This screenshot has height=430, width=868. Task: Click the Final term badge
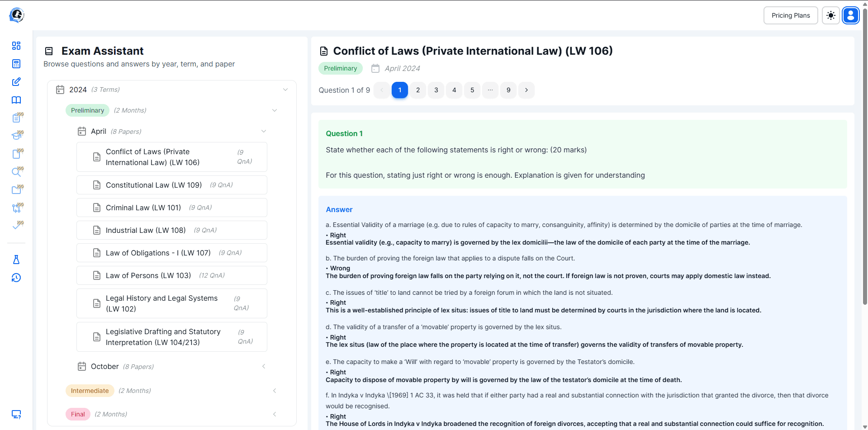point(78,414)
